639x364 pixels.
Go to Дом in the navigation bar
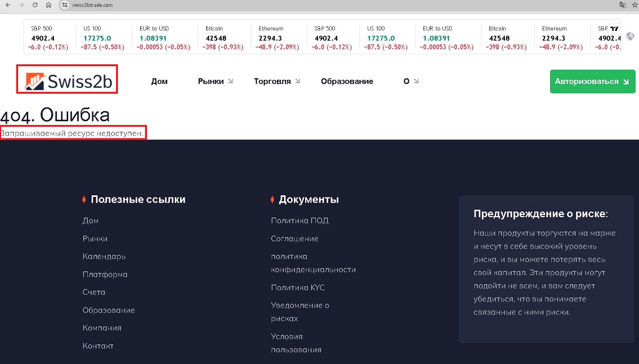(159, 81)
